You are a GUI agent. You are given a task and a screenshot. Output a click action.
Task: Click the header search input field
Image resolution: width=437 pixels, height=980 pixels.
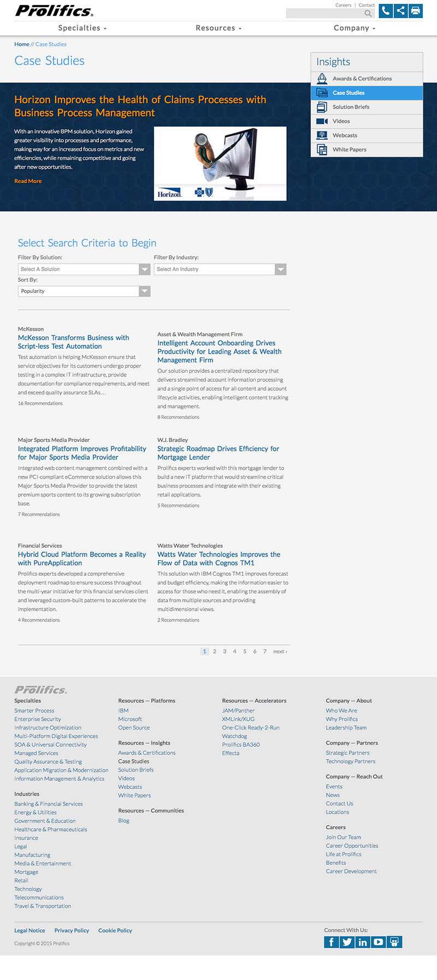pos(324,14)
